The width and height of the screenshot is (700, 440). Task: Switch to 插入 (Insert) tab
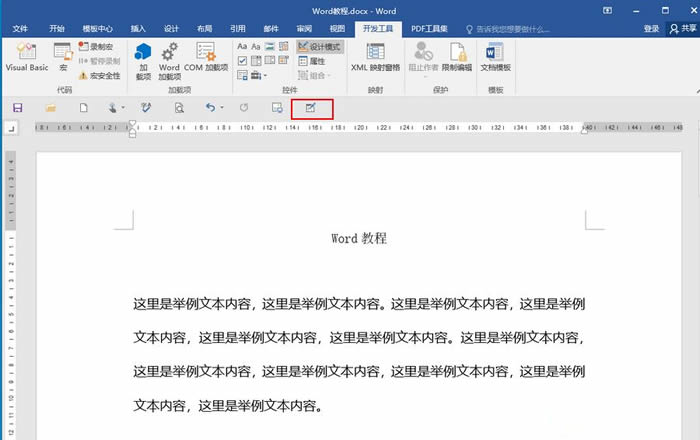point(138,29)
